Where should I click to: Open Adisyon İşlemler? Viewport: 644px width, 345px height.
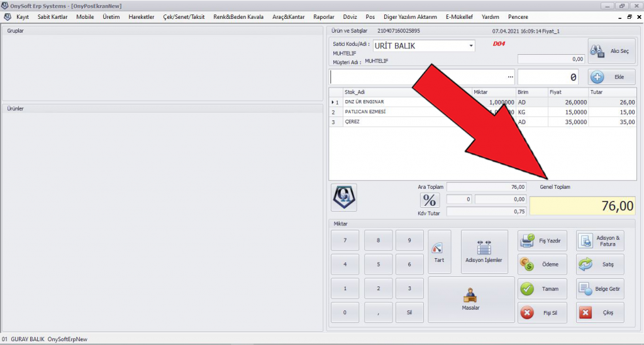pos(484,252)
